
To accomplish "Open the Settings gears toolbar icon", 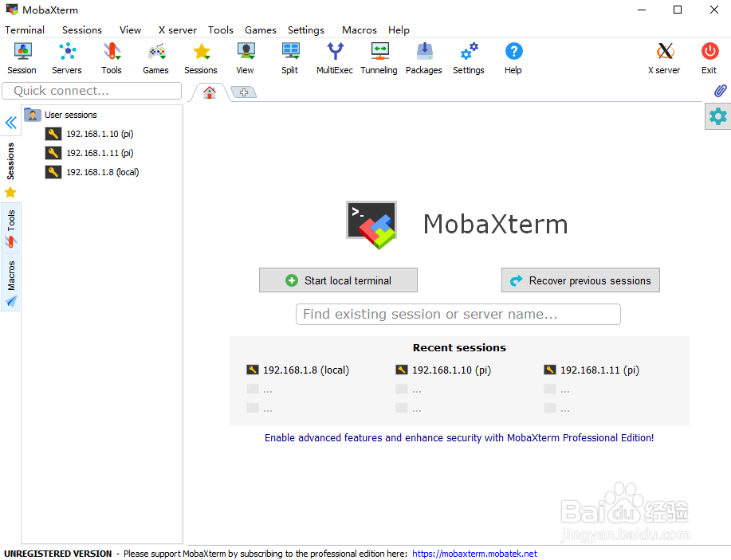I will point(469,58).
